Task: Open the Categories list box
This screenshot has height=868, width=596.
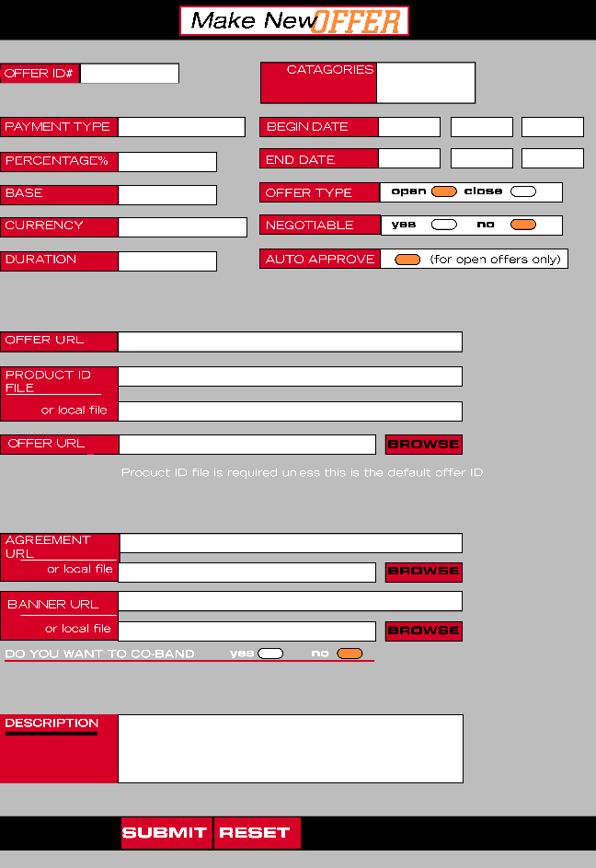Action: [425, 83]
